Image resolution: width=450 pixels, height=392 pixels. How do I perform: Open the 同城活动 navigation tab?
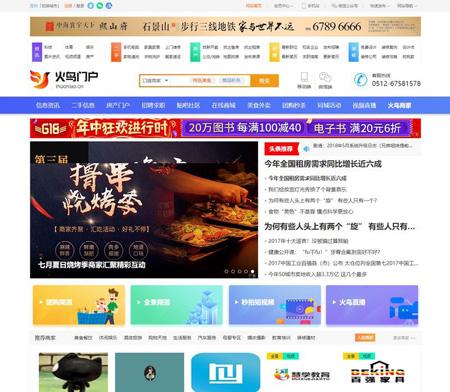(x=329, y=105)
